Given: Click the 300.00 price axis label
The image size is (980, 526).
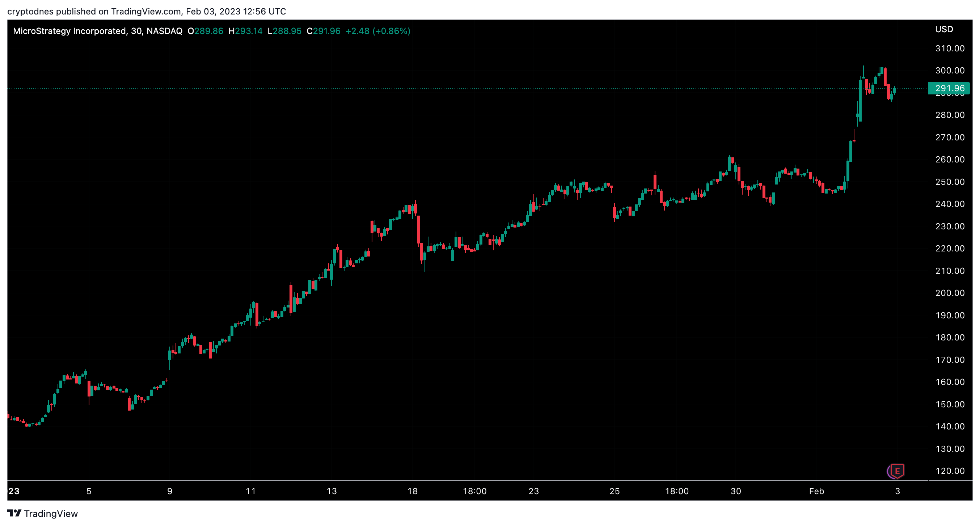Looking at the screenshot, I should pyautogui.click(x=950, y=70).
